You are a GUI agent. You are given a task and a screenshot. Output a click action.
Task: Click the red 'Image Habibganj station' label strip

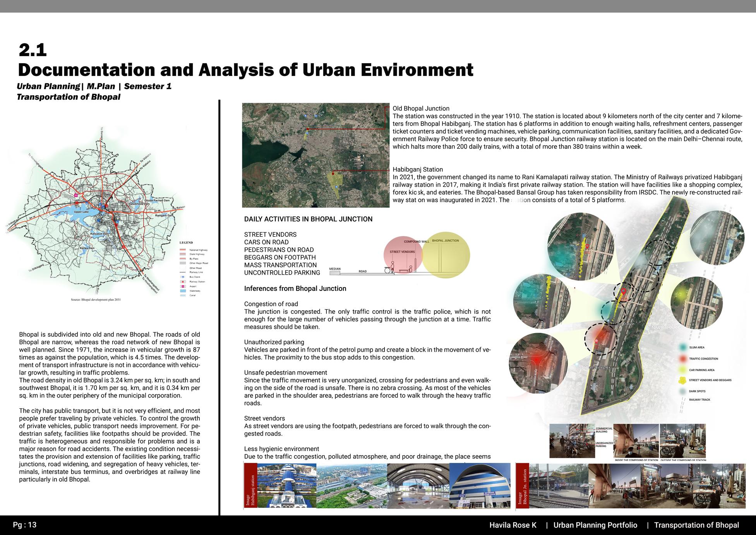pyautogui.click(x=250, y=486)
